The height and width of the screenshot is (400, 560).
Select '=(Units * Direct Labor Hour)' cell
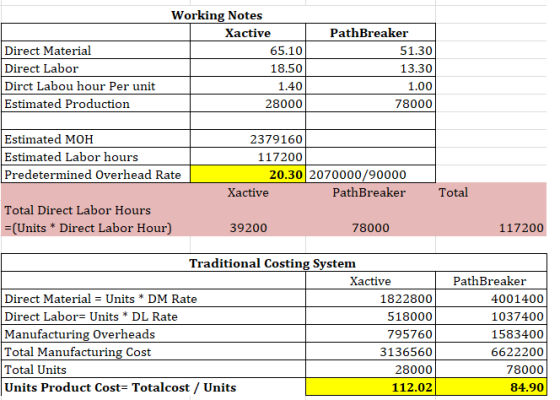tap(88, 228)
